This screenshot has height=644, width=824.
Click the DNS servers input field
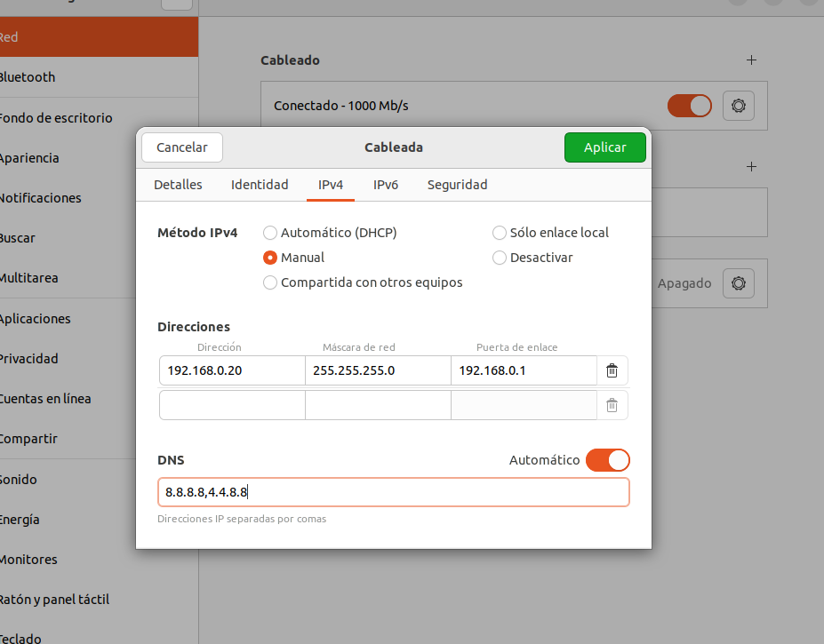(394, 492)
